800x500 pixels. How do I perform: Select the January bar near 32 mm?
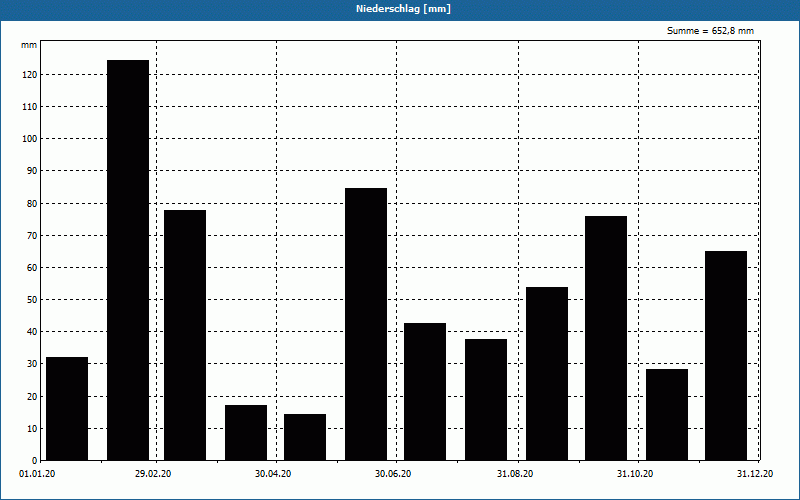67,409
